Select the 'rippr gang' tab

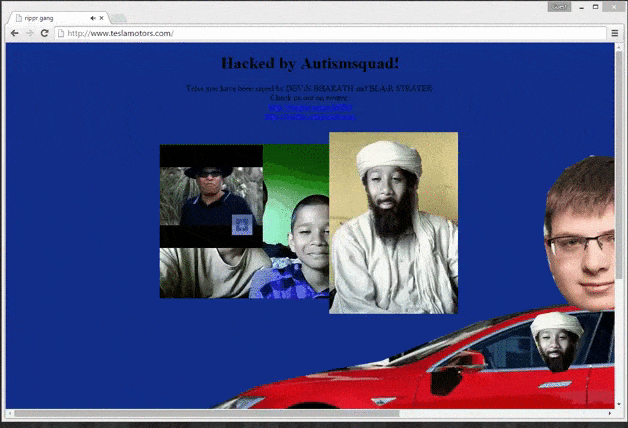(58, 18)
